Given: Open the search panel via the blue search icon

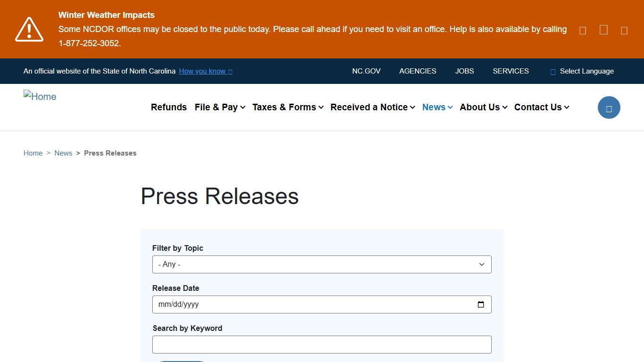Looking at the screenshot, I should click(x=609, y=107).
